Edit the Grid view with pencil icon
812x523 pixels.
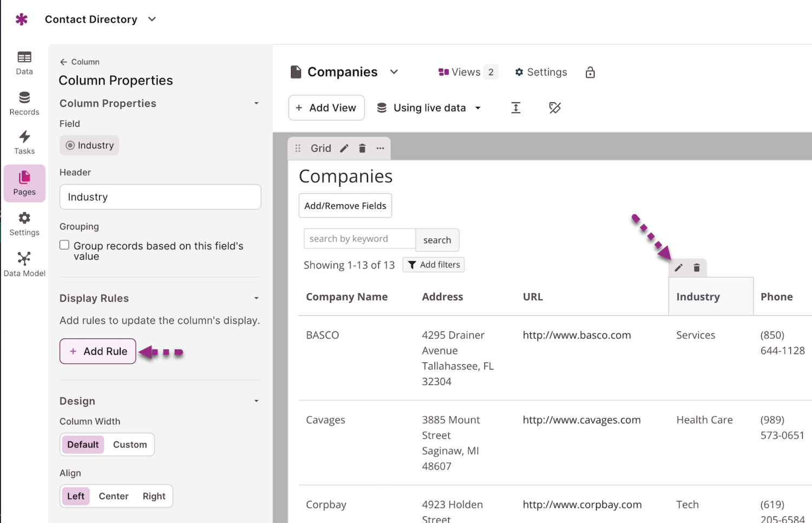[x=344, y=148]
